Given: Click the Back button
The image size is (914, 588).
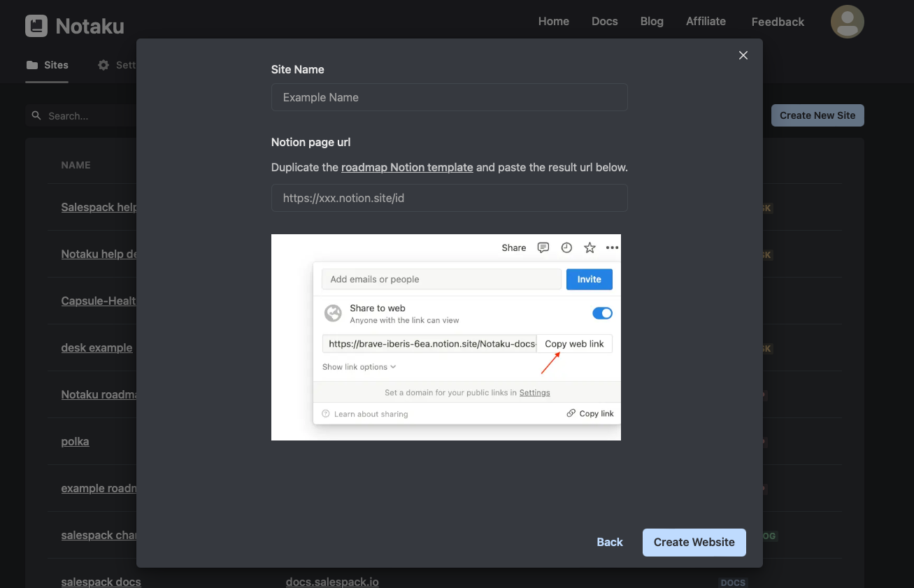Looking at the screenshot, I should tap(610, 543).
